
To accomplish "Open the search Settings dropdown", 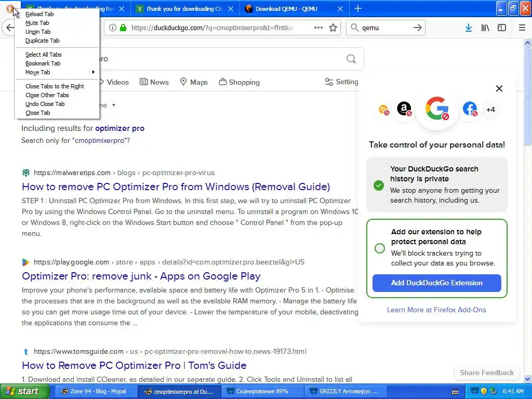I will [341, 82].
